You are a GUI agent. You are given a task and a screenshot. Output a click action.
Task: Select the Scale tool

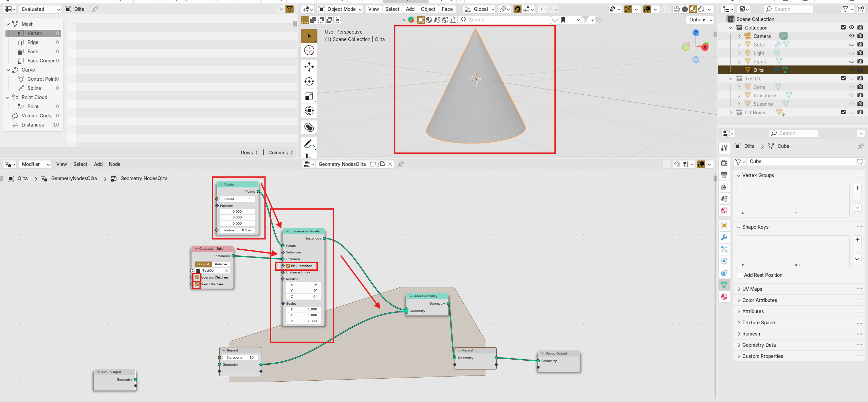click(x=309, y=96)
